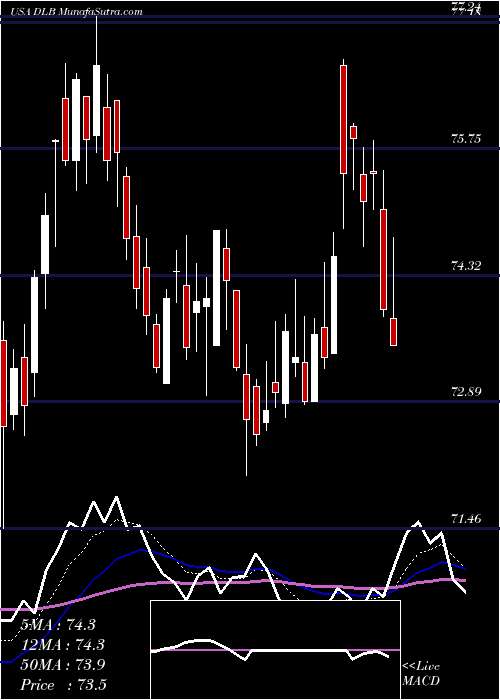Click the Price : 73.5 legend text

[x=63, y=685]
